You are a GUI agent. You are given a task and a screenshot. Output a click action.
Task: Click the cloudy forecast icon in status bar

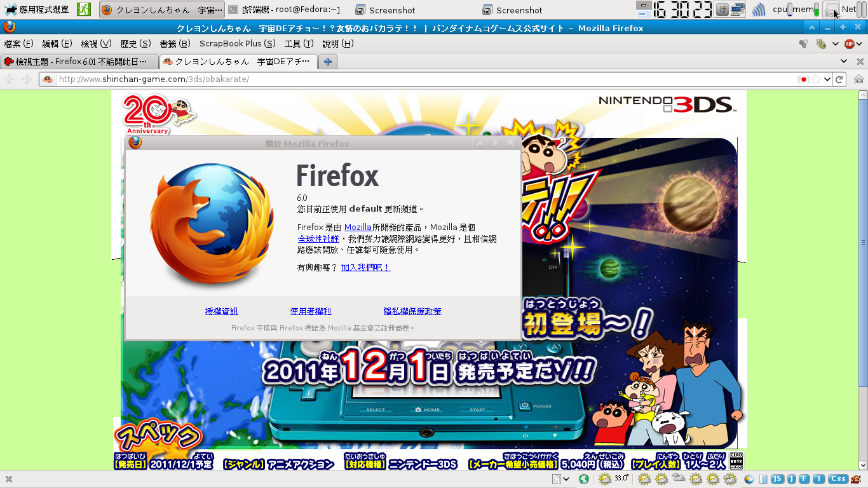point(679,478)
